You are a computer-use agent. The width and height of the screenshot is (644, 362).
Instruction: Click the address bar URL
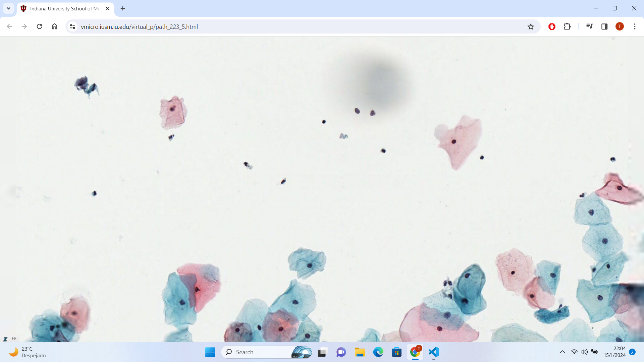click(139, 26)
